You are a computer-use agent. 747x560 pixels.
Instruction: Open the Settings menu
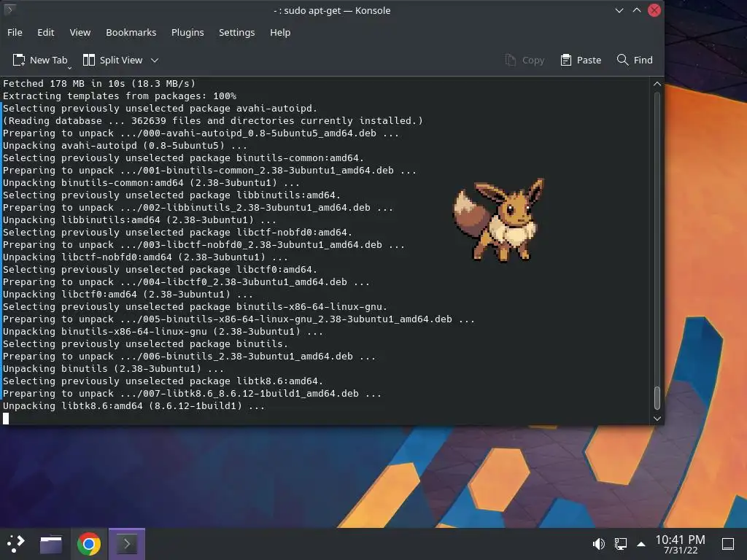tap(237, 32)
